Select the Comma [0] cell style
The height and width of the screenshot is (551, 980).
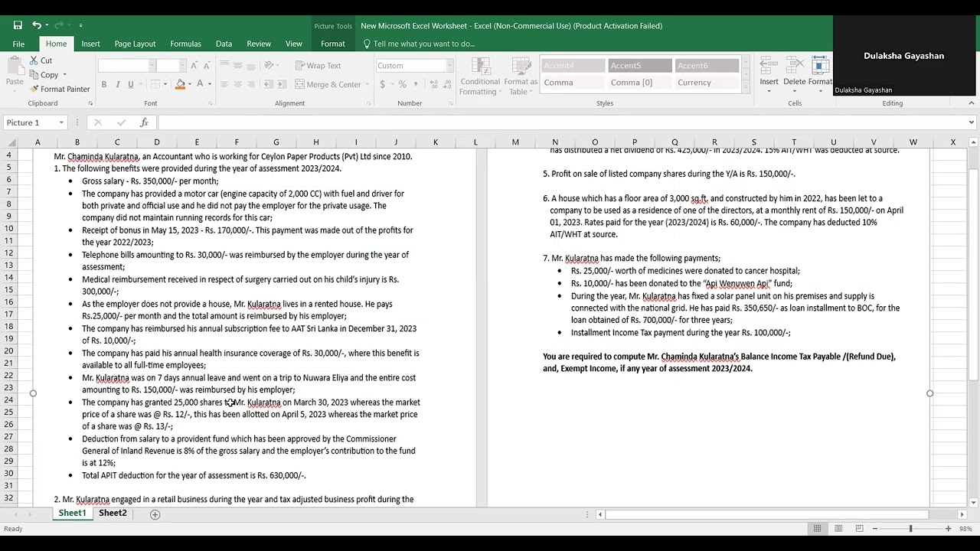640,83
